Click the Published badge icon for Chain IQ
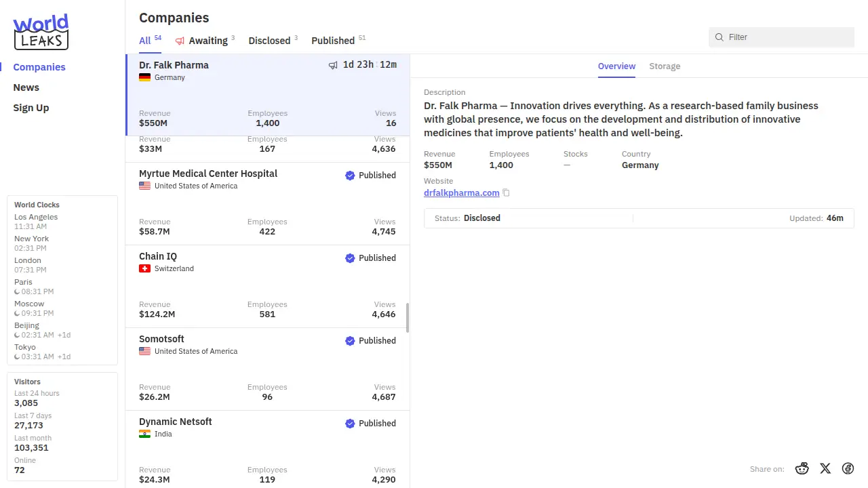 pos(350,258)
